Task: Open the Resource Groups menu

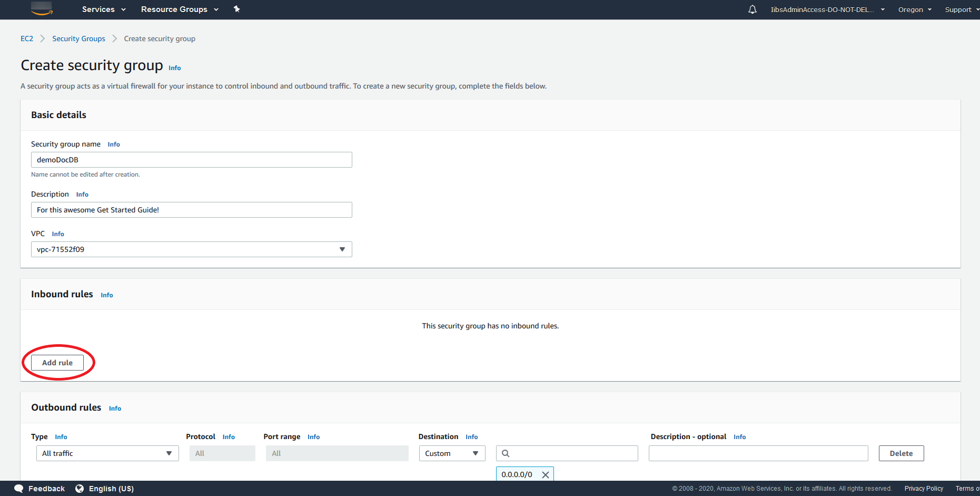Action: 180,9
